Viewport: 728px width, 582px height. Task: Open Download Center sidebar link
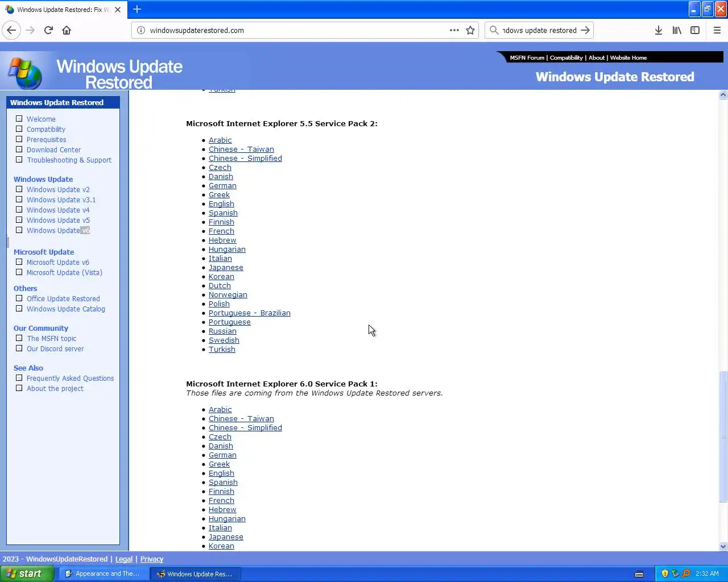coord(53,150)
